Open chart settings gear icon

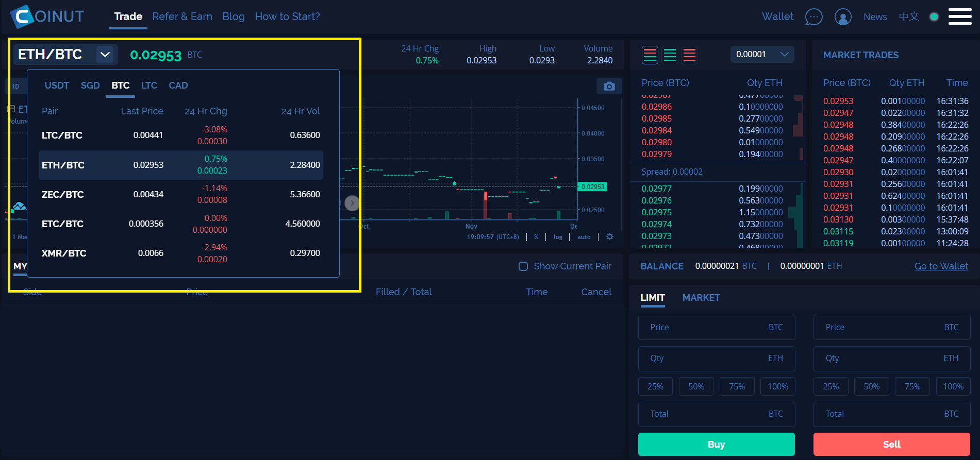[x=610, y=236]
